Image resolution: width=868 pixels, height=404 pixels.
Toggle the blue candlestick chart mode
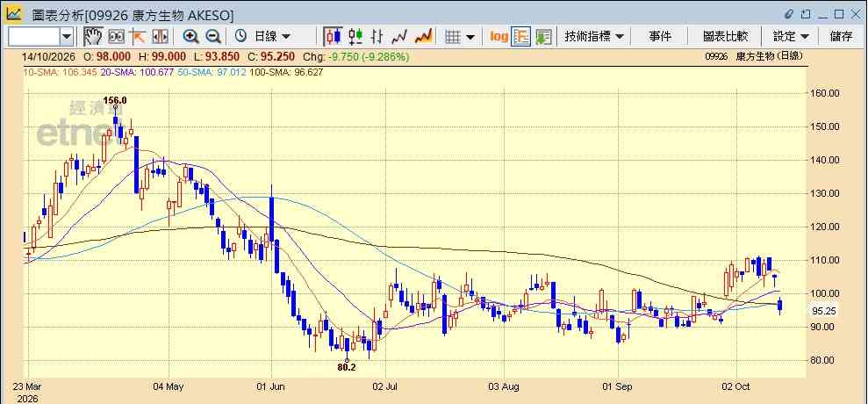coord(334,37)
